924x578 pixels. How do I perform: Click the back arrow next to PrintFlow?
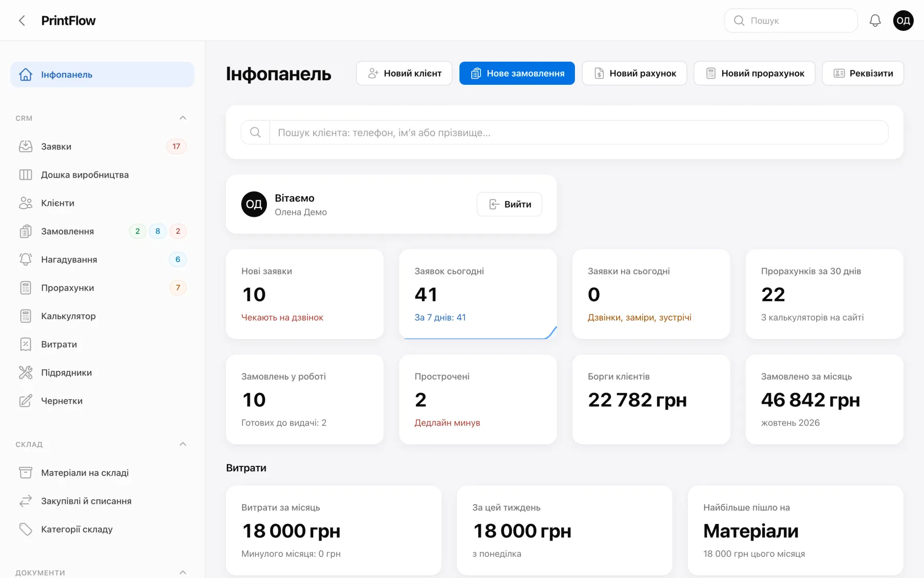pos(22,21)
